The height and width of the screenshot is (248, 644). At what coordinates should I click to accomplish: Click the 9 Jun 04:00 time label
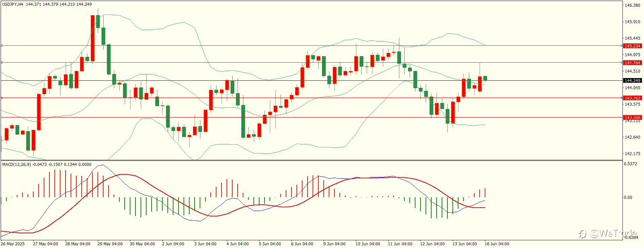(334, 244)
